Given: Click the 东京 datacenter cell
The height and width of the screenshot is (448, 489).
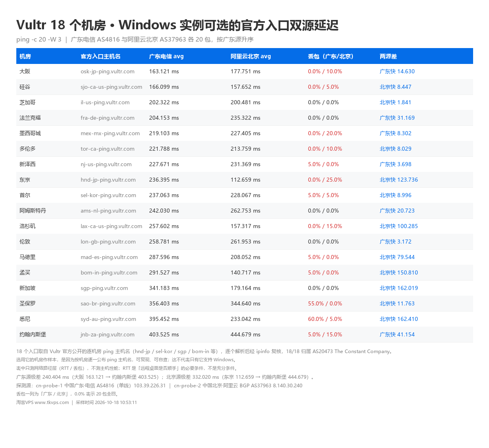Looking at the screenshot, I should [25, 180].
